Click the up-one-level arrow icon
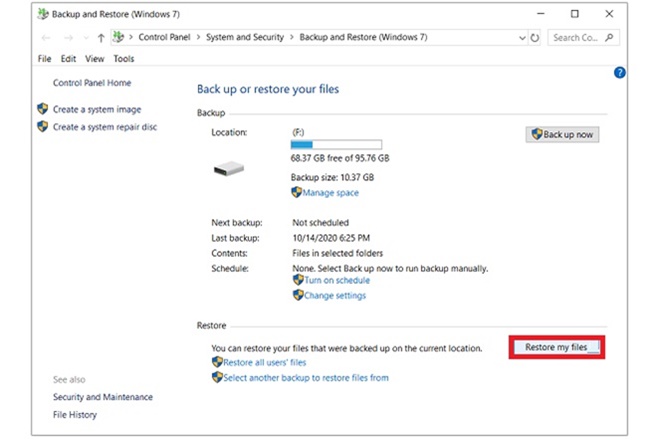 coord(101,37)
